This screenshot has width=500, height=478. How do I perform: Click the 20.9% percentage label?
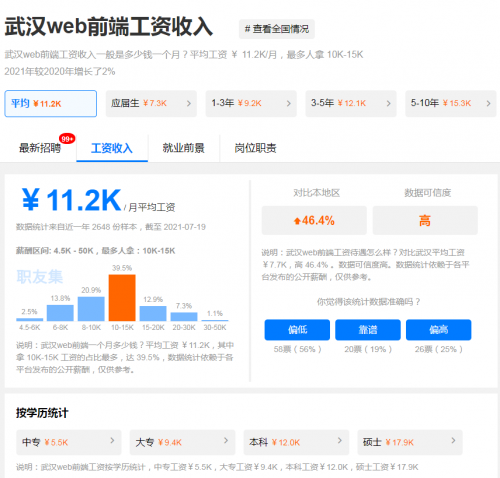91,290
